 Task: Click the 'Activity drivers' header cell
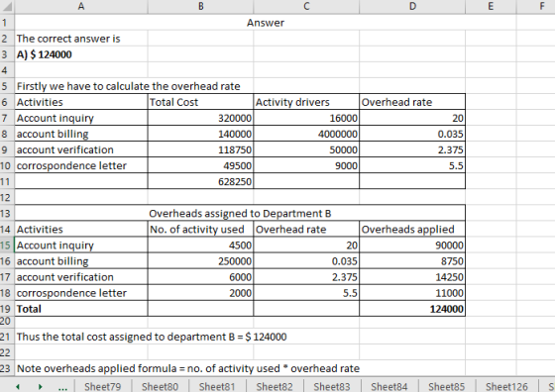(306, 102)
